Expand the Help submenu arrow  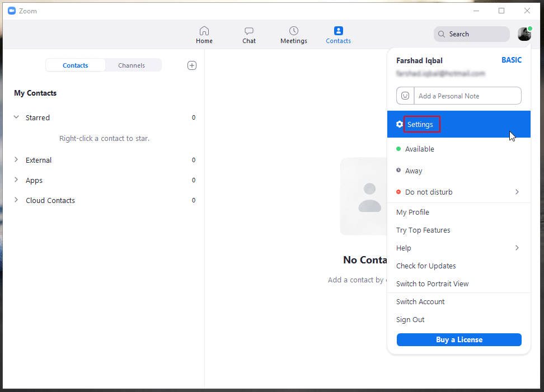[x=517, y=248]
